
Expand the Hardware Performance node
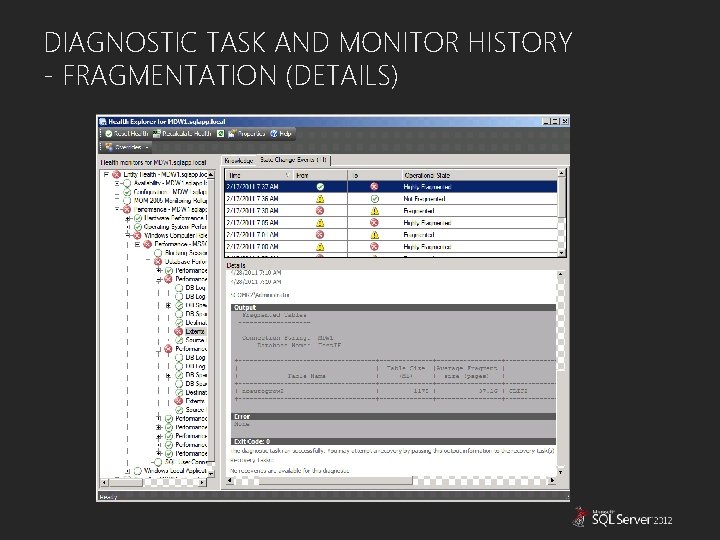(x=128, y=218)
